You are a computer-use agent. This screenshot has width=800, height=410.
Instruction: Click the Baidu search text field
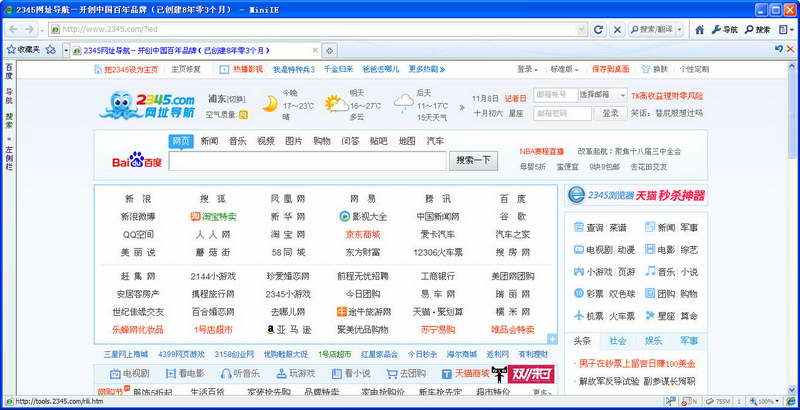307,160
